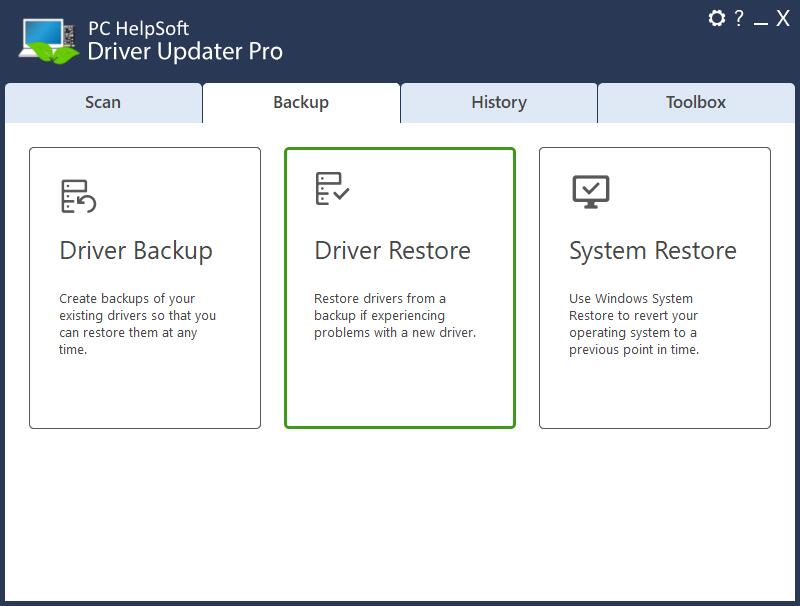Switch to the Scan tab
Screen dimensions: 800x606
[102, 102]
